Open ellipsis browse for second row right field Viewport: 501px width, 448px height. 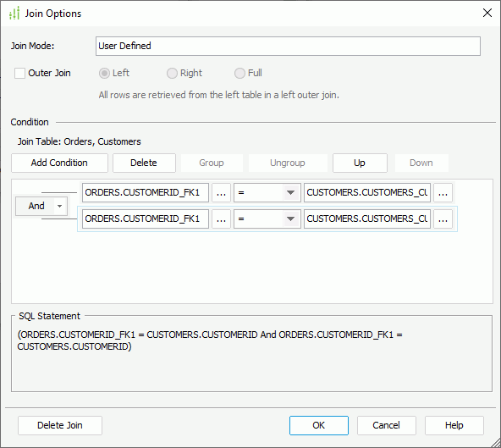443,218
